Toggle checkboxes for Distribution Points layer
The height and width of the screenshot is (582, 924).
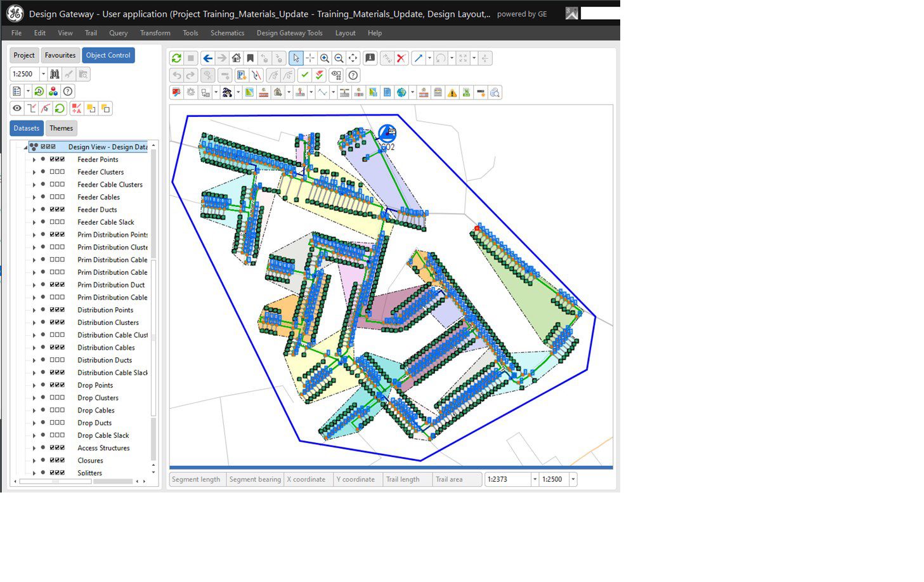coord(57,310)
